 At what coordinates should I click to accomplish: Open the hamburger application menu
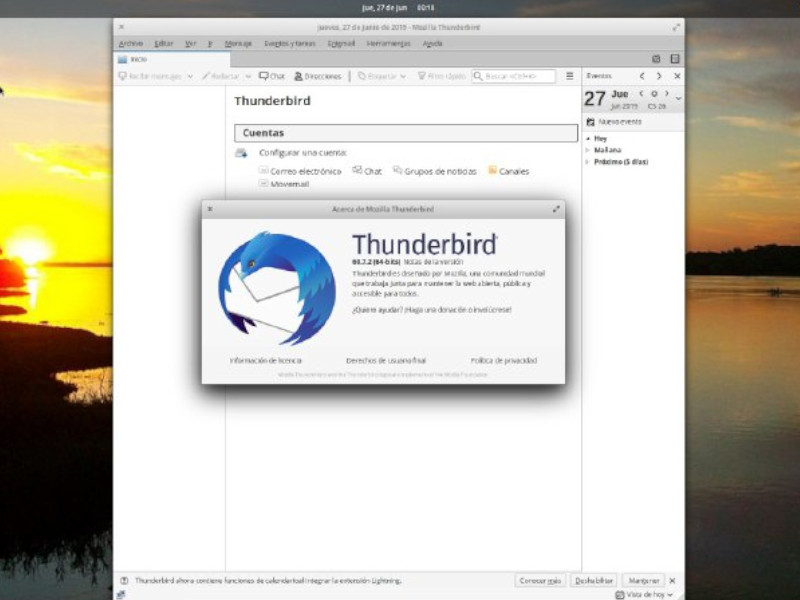[570, 76]
